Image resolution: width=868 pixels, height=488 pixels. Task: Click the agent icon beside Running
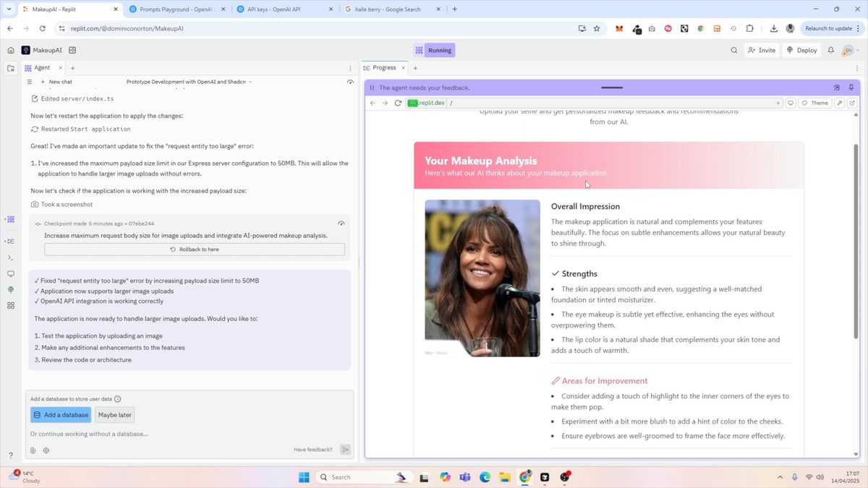[x=419, y=51]
